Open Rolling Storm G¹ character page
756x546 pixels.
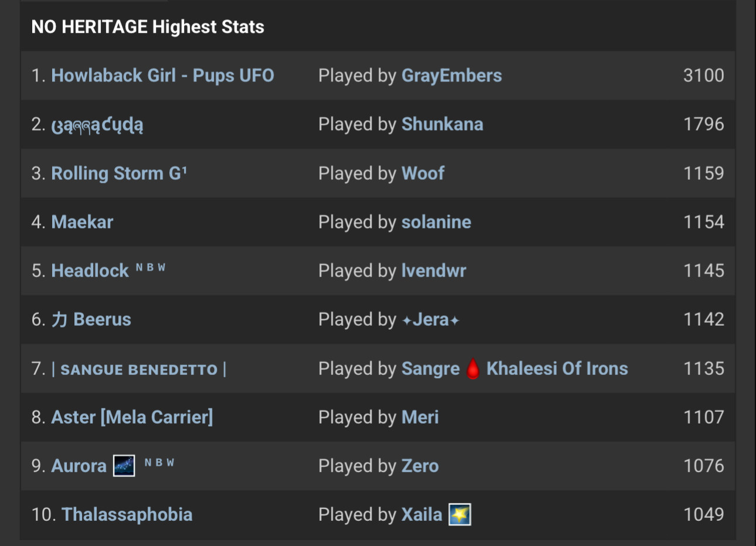[x=119, y=173]
